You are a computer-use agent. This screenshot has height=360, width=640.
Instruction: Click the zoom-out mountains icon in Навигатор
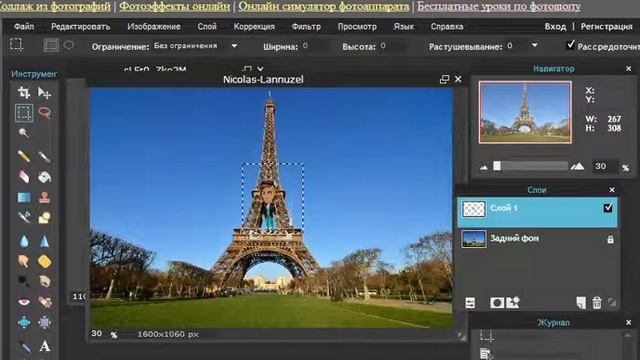coord(484,167)
